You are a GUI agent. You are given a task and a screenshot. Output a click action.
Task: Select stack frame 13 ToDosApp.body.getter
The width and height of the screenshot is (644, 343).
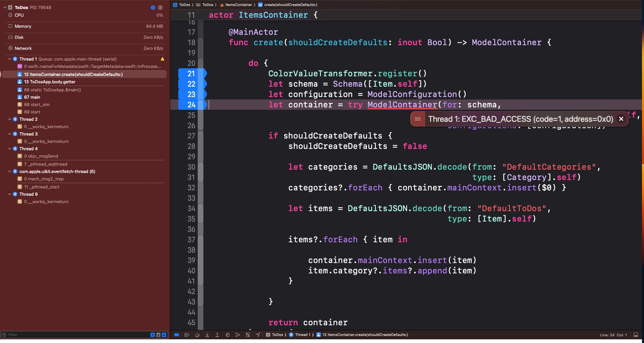50,82
